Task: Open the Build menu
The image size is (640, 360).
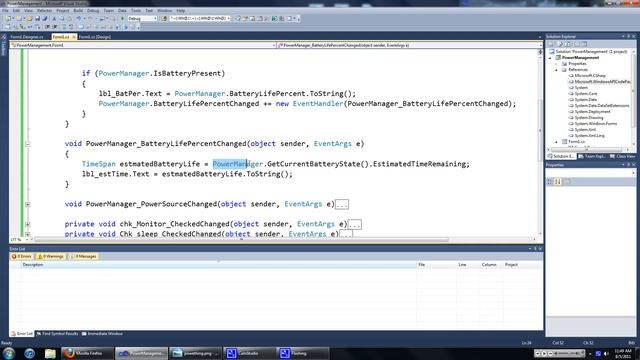Action: point(78,11)
